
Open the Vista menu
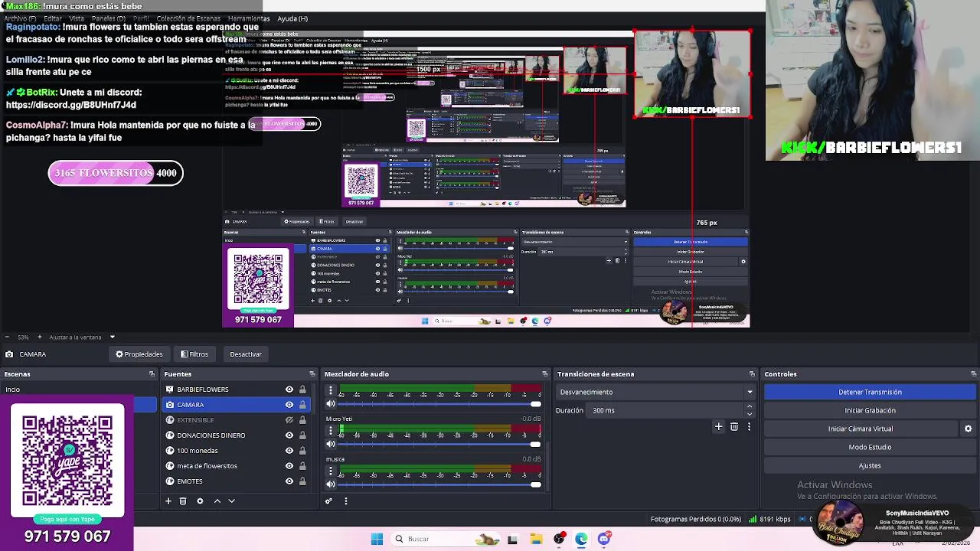pyautogui.click(x=77, y=18)
